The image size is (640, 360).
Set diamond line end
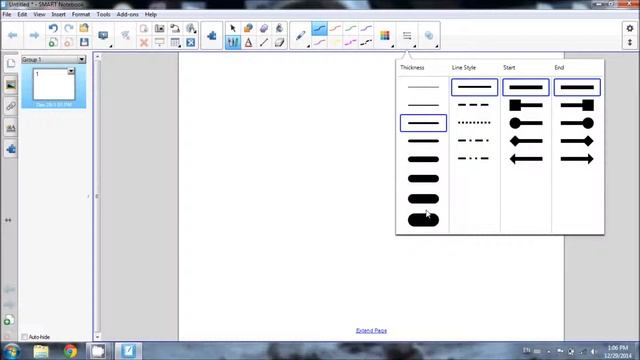pos(577,141)
